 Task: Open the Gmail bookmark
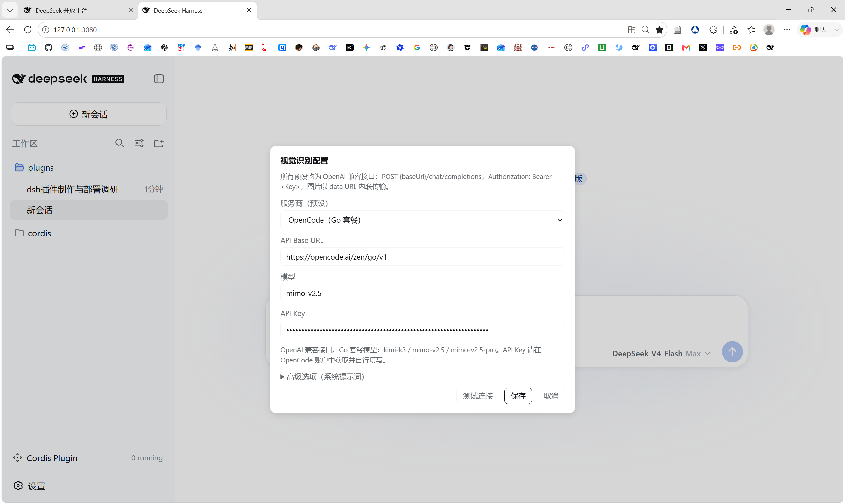pos(686,47)
